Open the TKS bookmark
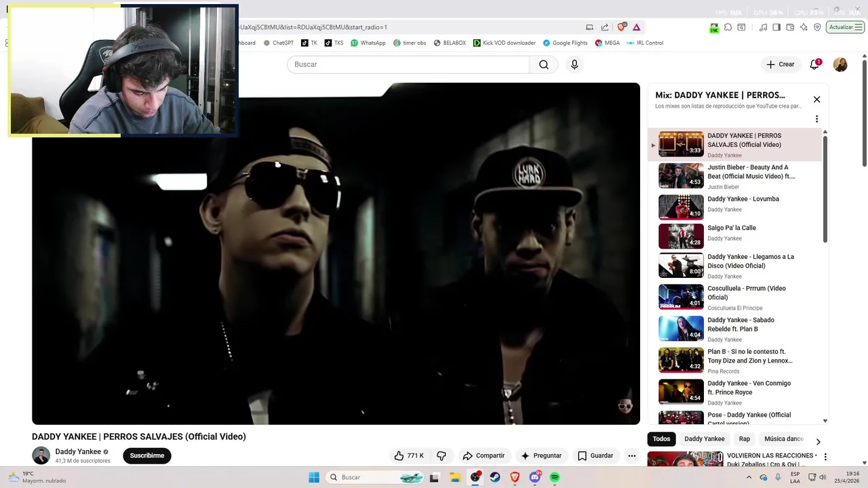 pyautogui.click(x=334, y=43)
